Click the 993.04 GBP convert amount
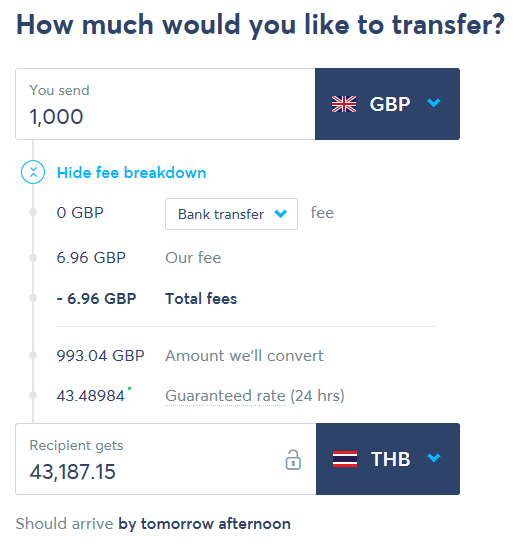Screen dimensions: 523x549 [x=100, y=356]
